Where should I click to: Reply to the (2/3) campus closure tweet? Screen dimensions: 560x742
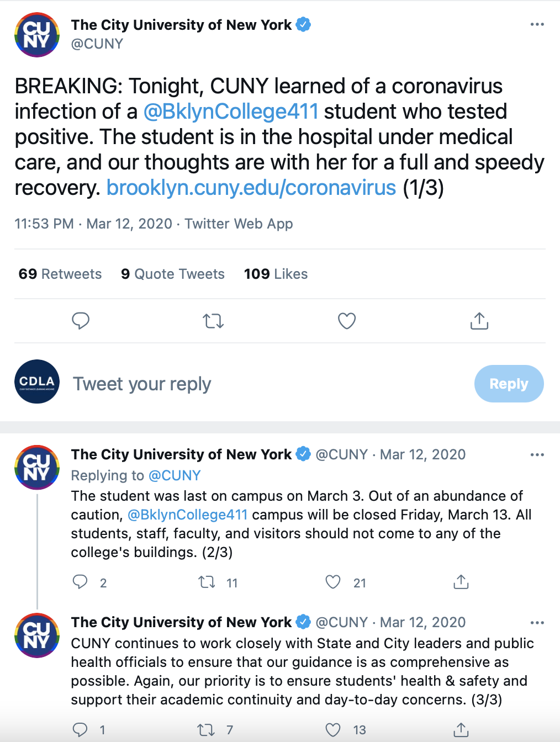[x=81, y=582]
